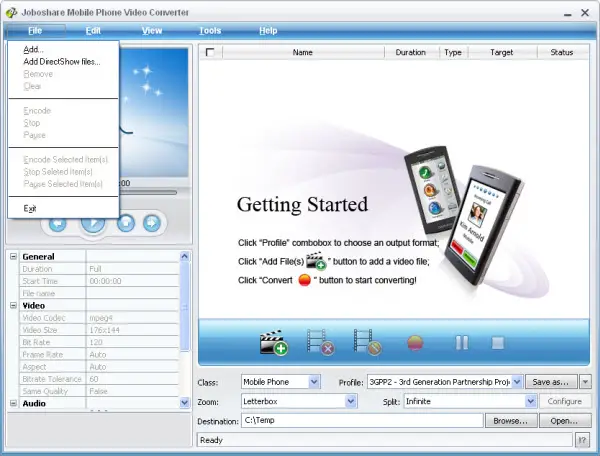The width and height of the screenshot is (600, 456).
Task: Click the Clear list filmstrip icon
Action: 367,342
